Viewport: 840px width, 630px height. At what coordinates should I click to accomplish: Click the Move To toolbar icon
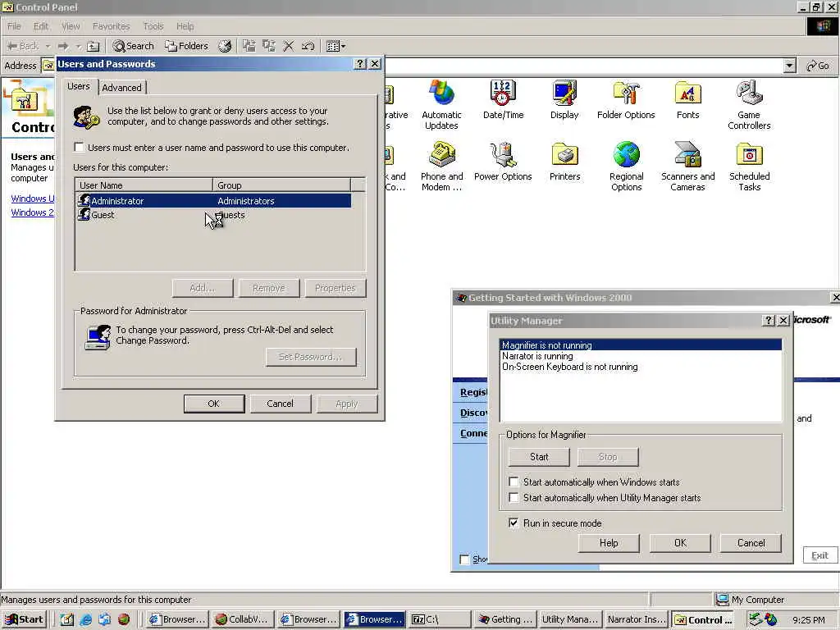249,46
